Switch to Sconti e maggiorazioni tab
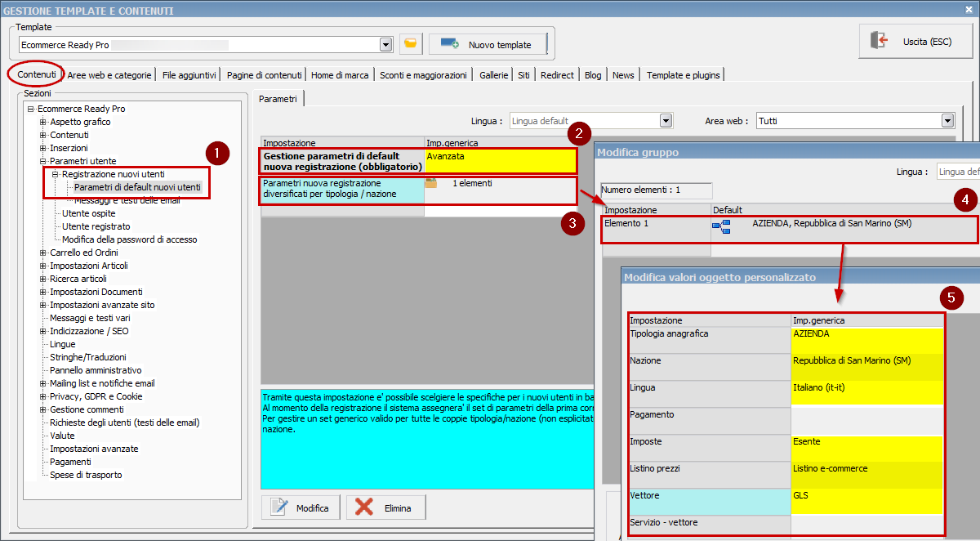 click(x=423, y=75)
